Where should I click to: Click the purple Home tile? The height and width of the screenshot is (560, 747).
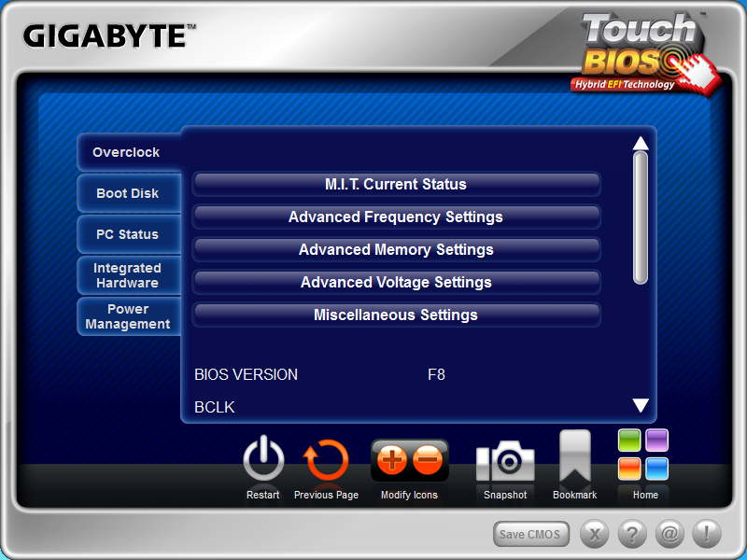pos(657,440)
